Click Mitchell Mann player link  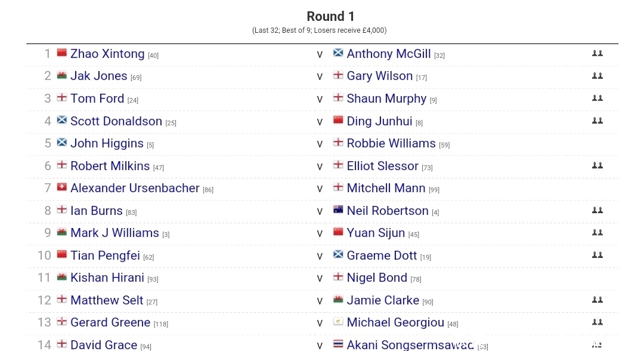pyautogui.click(x=386, y=188)
